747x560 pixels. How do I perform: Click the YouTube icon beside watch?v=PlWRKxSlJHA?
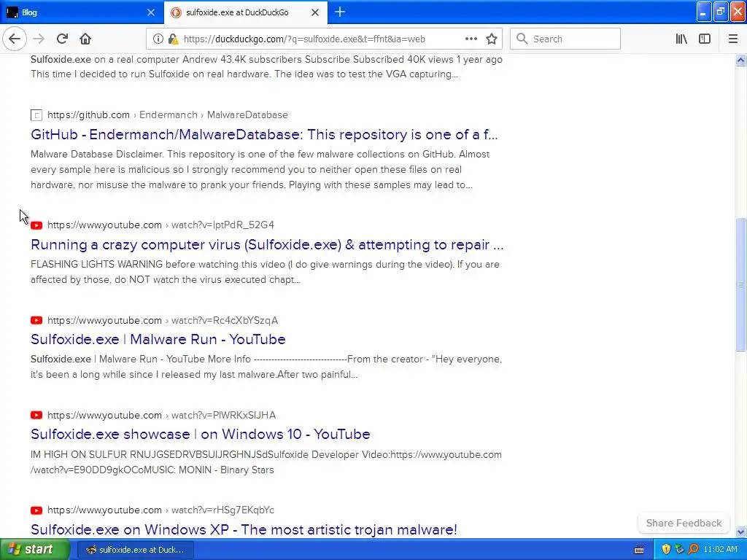[36, 415]
